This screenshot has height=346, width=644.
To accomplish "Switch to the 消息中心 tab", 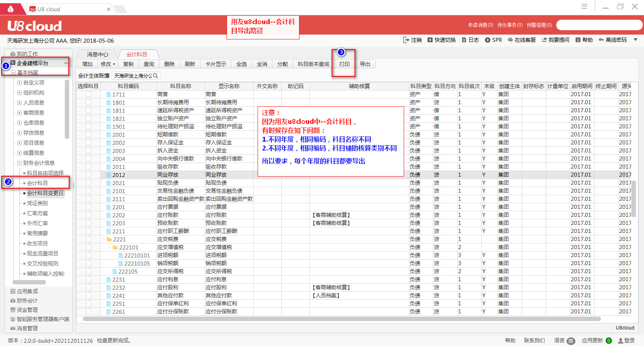I will click(x=97, y=54).
